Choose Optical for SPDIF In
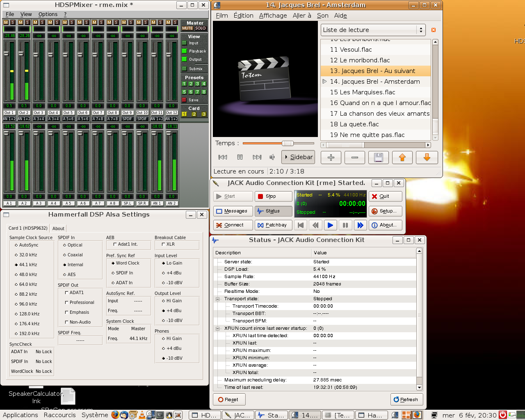This screenshot has width=525, height=420. click(x=73, y=245)
